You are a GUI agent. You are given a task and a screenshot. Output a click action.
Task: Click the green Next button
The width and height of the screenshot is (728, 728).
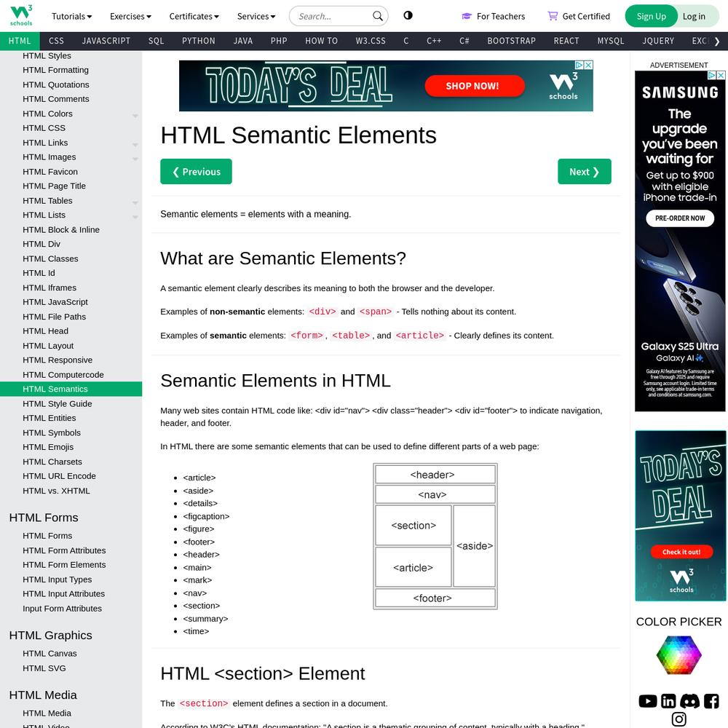click(x=584, y=172)
